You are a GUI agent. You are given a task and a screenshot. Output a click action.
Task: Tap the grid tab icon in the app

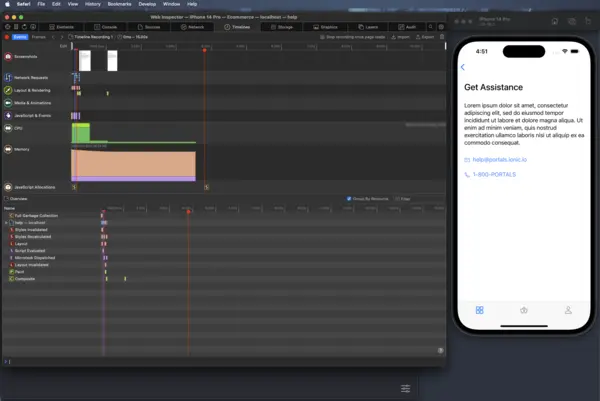[480, 310]
